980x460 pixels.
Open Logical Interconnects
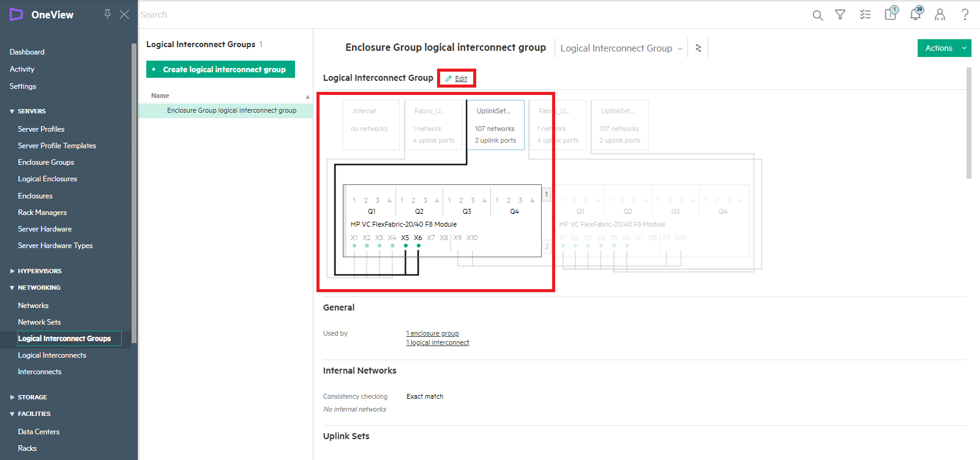(52, 355)
